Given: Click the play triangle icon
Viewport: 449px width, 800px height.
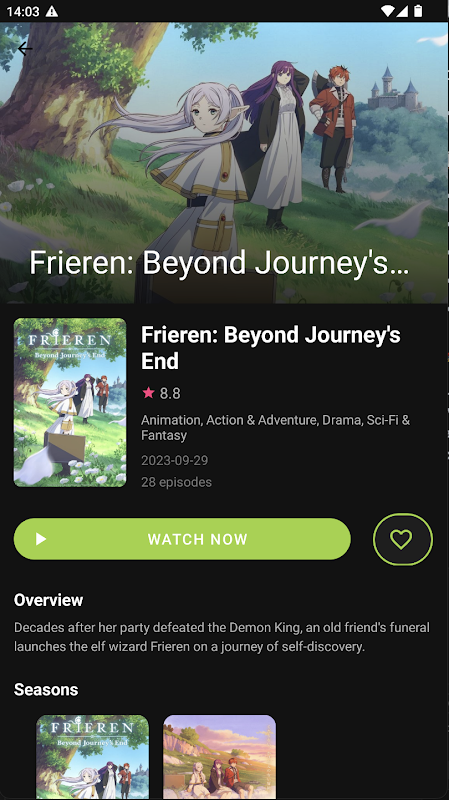Looking at the screenshot, I should 41,539.
